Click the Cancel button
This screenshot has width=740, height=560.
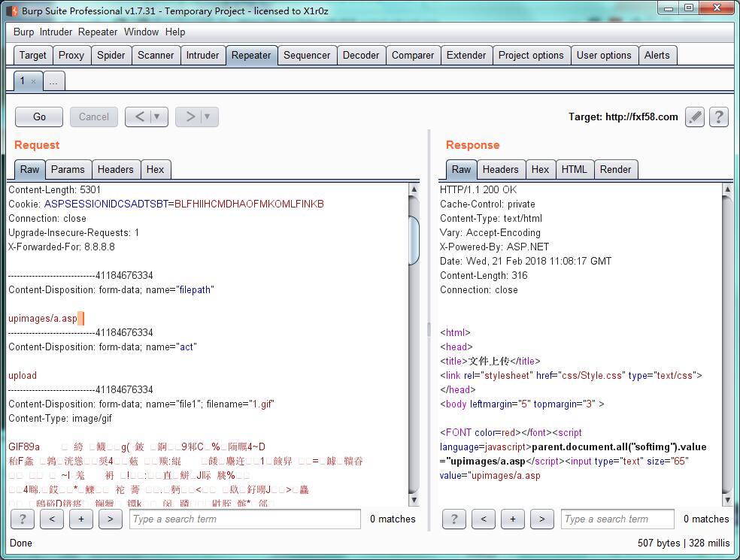tap(93, 117)
